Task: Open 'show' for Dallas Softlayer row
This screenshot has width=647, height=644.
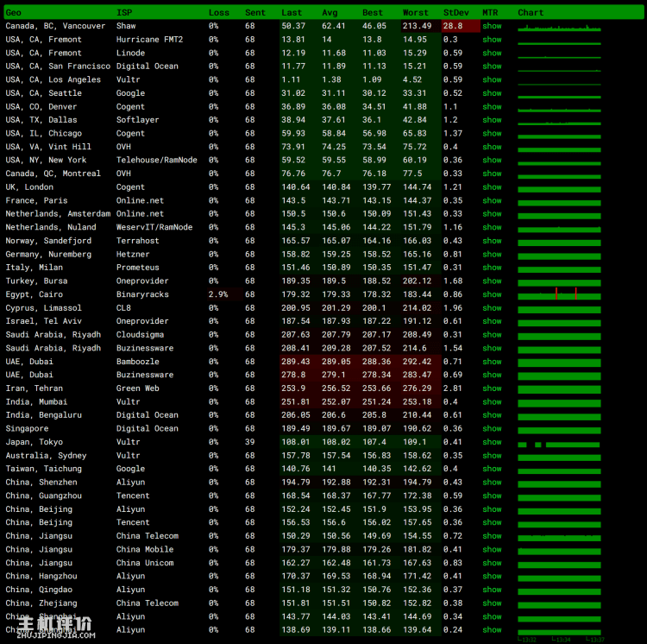Action: pos(492,120)
